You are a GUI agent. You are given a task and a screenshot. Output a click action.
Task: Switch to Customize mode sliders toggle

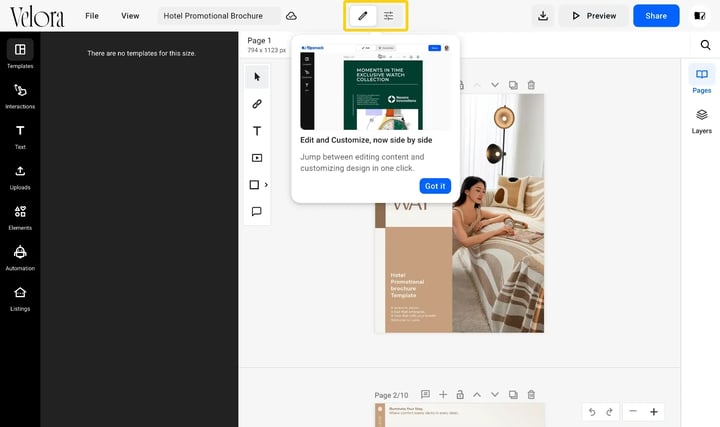388,16
